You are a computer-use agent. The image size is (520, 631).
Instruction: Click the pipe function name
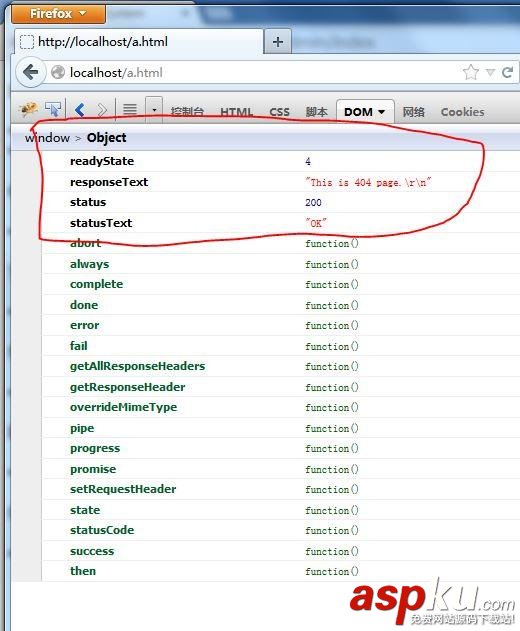click(x=82, y=428)
